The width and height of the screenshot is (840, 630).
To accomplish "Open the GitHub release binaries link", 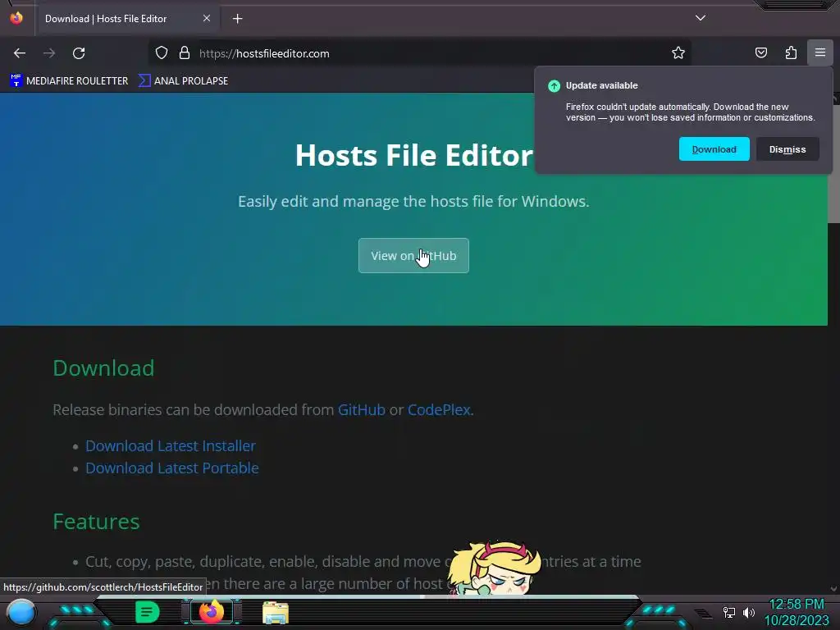I will click(361, 410).
